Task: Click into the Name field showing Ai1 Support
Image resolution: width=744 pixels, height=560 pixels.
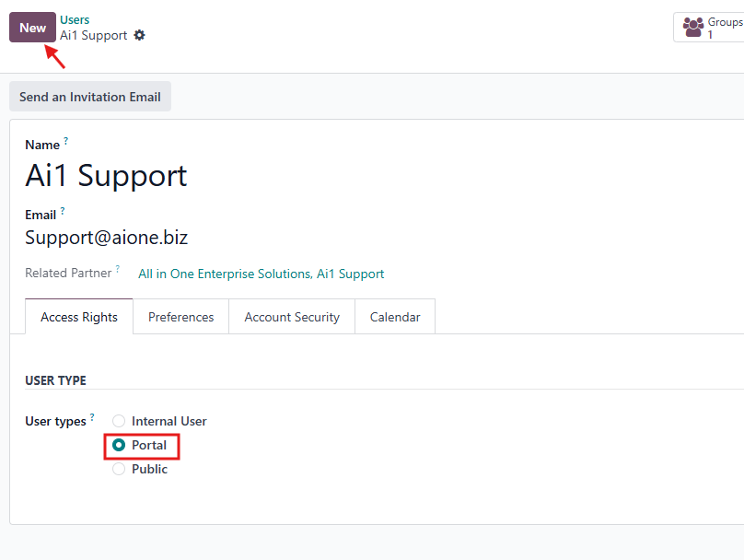Action: point(107,175)
